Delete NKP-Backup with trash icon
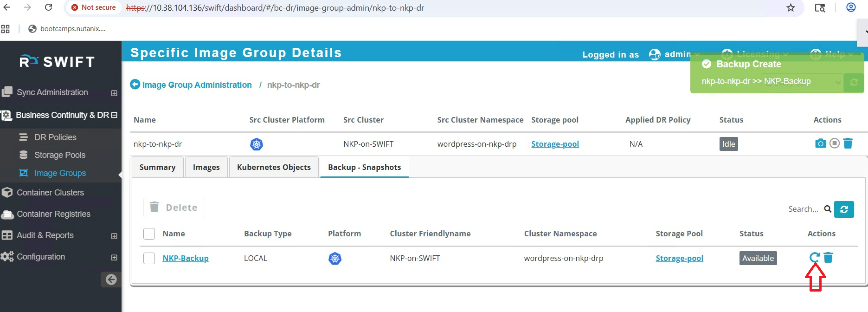Image resolution: width=868 pixels, height=312 pixels. coord(828,257)
